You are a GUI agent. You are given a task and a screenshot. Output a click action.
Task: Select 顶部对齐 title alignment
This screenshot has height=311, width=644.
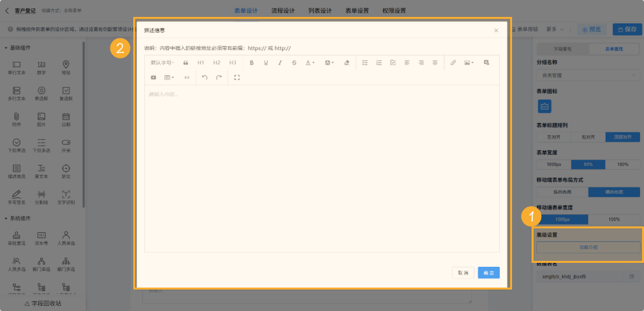coord(623,137)
